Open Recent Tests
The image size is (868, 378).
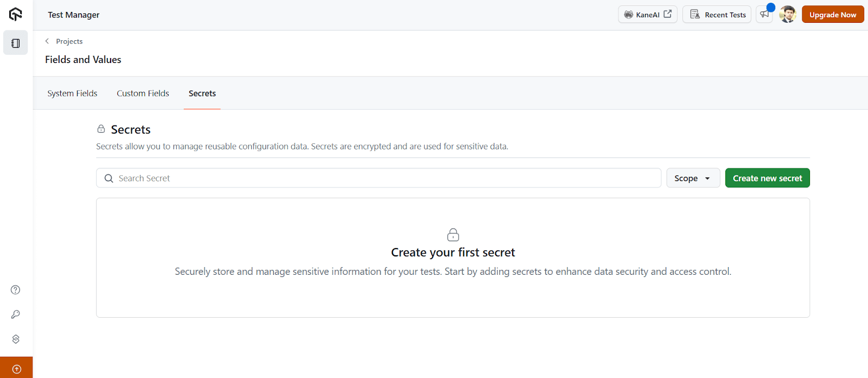(x=716, y=14)
